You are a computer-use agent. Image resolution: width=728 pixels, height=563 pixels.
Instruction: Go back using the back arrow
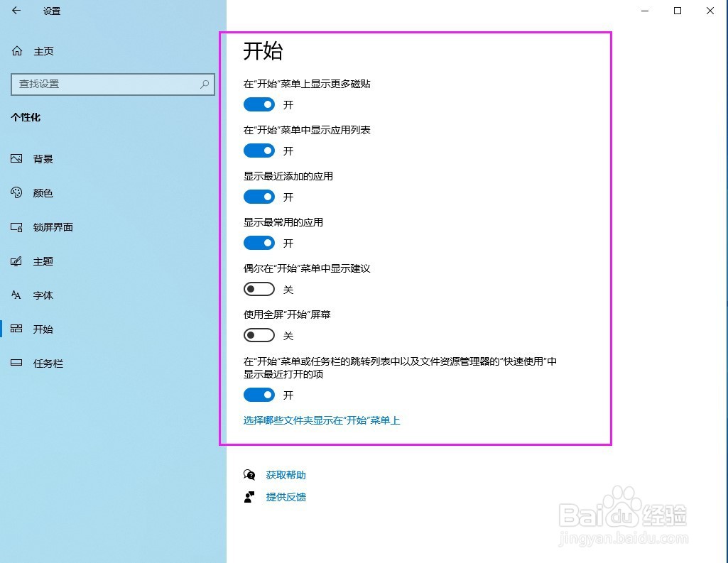tap(16, 11)
